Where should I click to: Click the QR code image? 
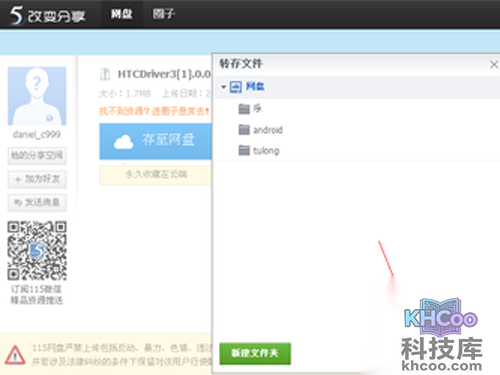coord(37,250)
